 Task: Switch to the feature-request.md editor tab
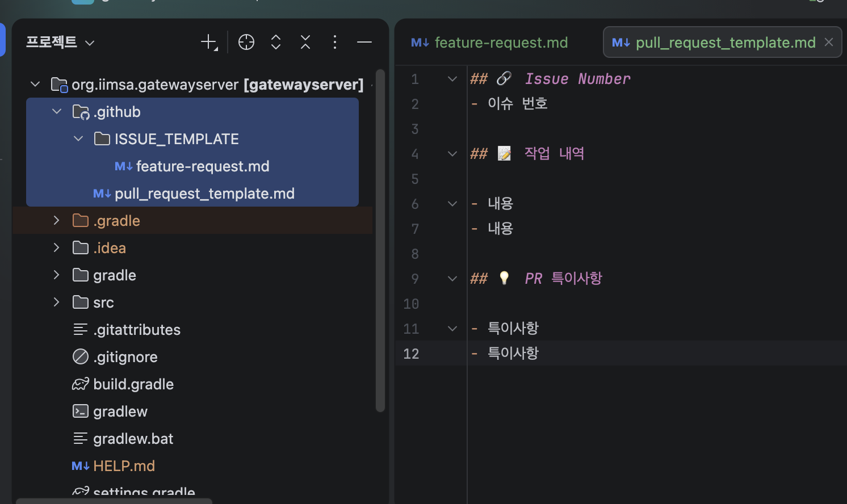489,43
